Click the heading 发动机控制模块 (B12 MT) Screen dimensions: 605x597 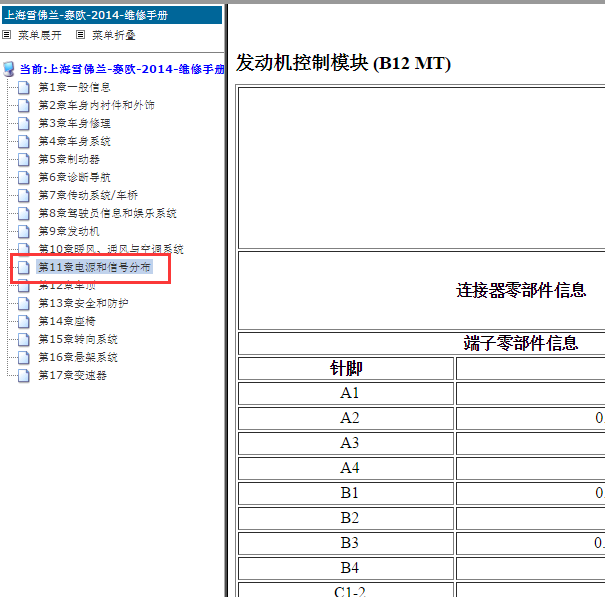pos(343,63)
